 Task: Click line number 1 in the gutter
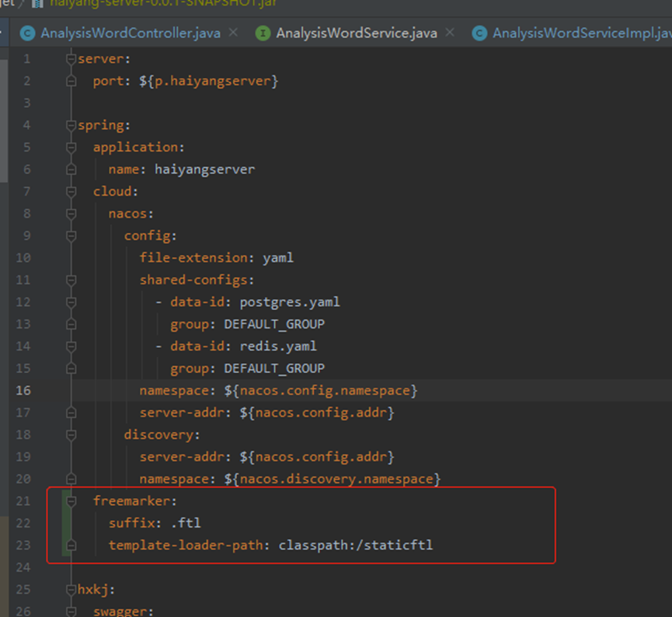click(x=26, y=59)
